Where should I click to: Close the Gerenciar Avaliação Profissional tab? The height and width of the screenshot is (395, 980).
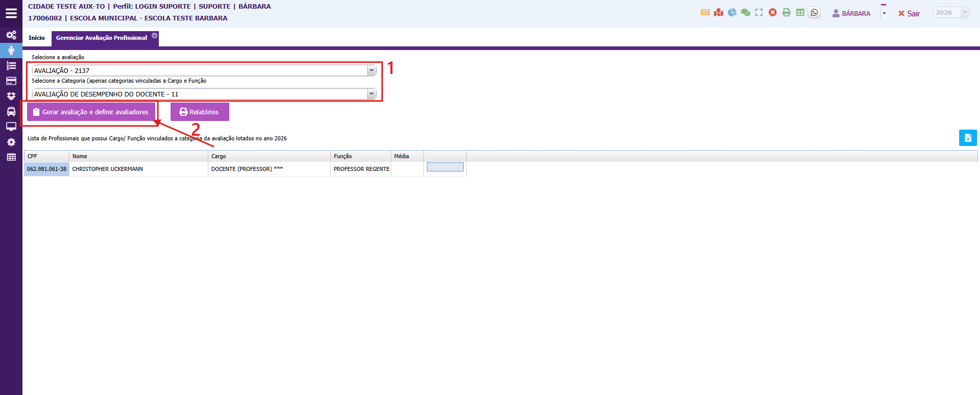tap(154, 35)
